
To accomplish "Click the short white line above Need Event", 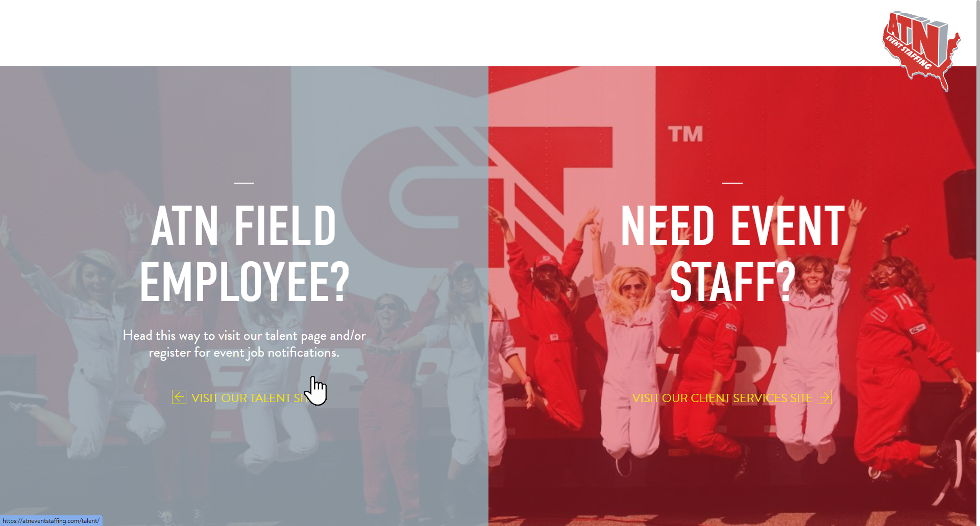I will 732,182.
